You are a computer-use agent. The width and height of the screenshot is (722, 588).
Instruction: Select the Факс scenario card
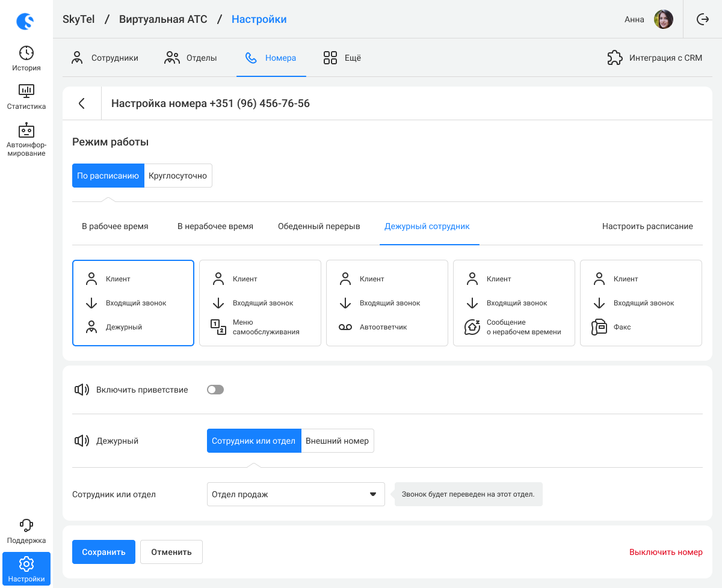click(x=641, y=303)
